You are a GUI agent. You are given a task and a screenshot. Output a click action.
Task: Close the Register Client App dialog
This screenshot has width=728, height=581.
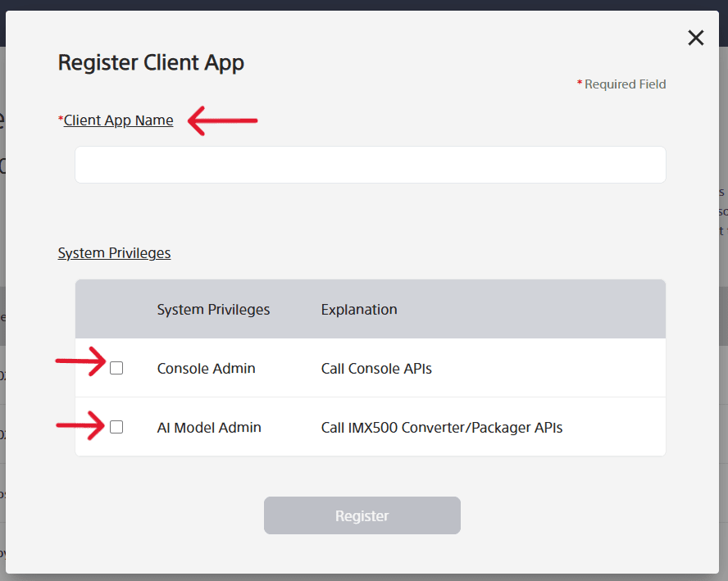point(695,38)
